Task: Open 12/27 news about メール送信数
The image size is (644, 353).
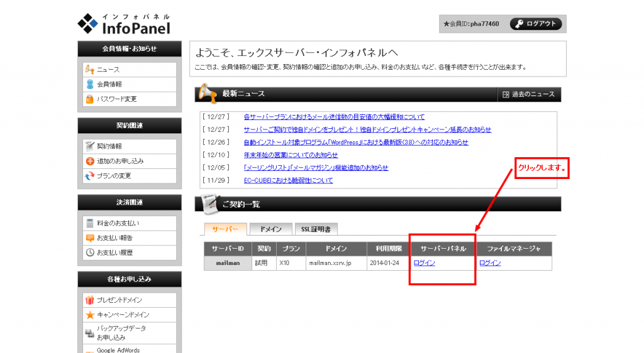Action: [x=334, y=117]
